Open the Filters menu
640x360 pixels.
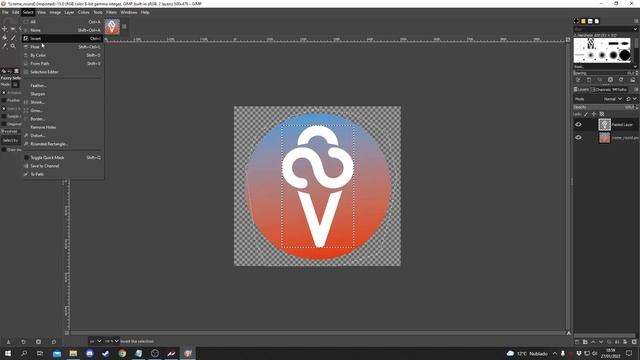click(x=111, y=12)
